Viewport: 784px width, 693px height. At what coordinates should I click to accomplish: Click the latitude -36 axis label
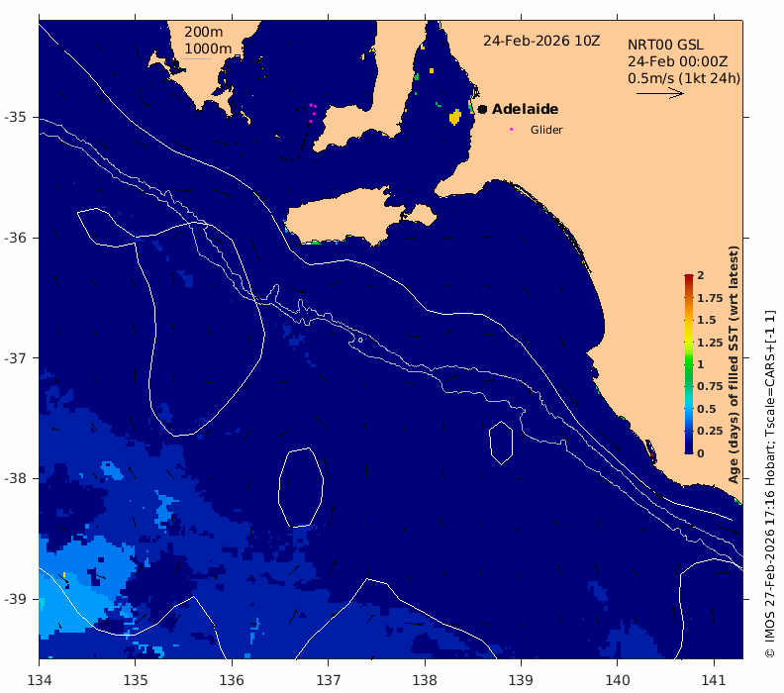[15, 238]
